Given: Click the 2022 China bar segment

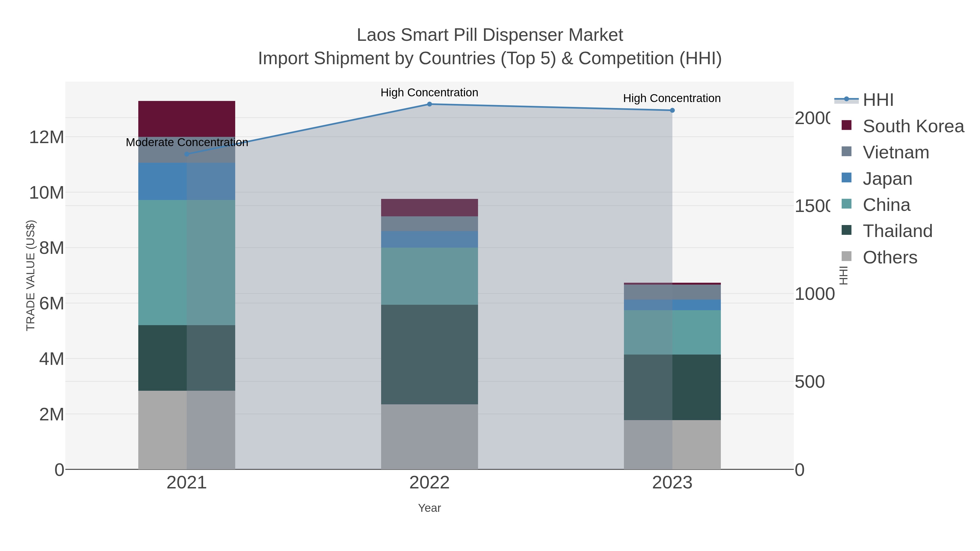Looking at the screenshot, I should point(430,276).
